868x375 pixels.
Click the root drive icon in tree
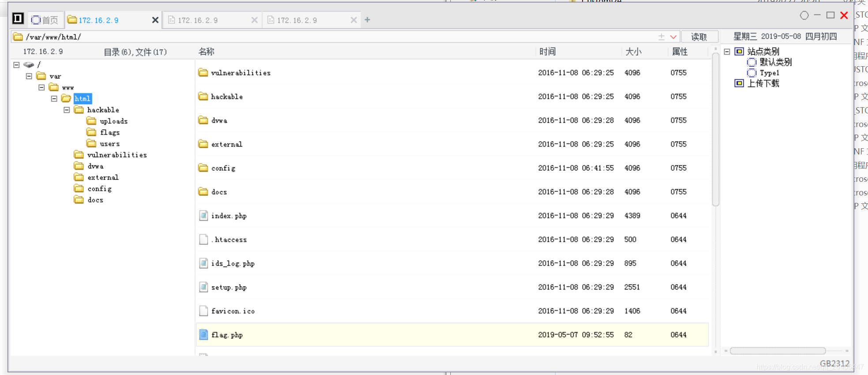pos(29,65)
